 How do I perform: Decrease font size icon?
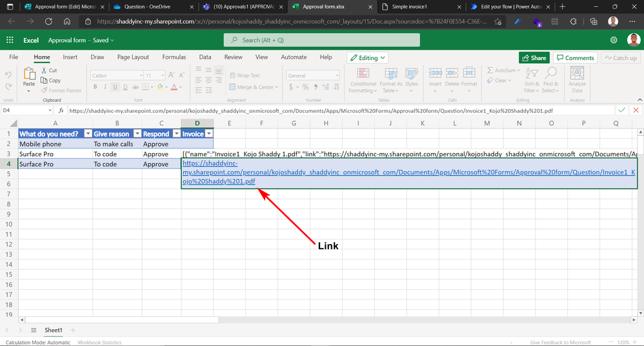tap(181, 75)
